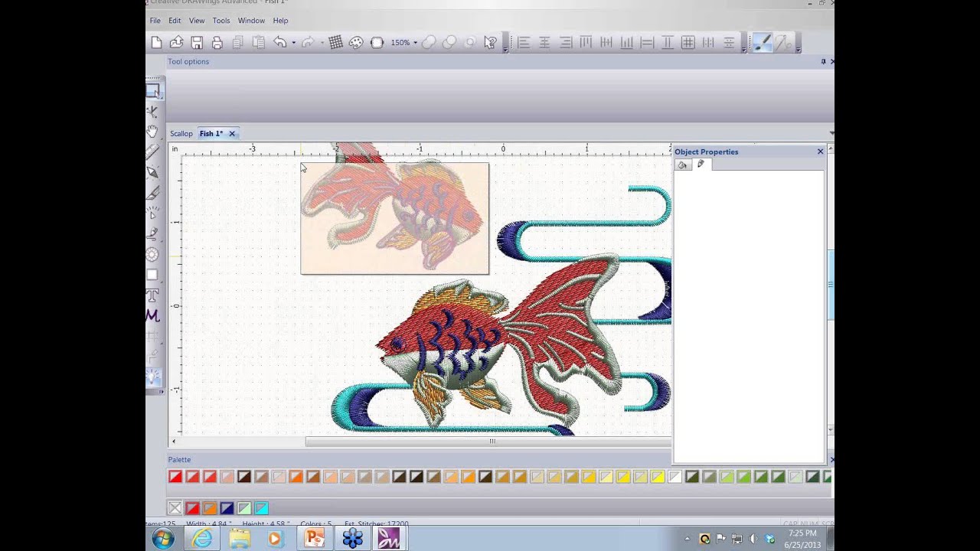The width and height of the screenshot is (980, 551).
Task: Expand the align toolbar overflow arrow
Action: (743, 50)
